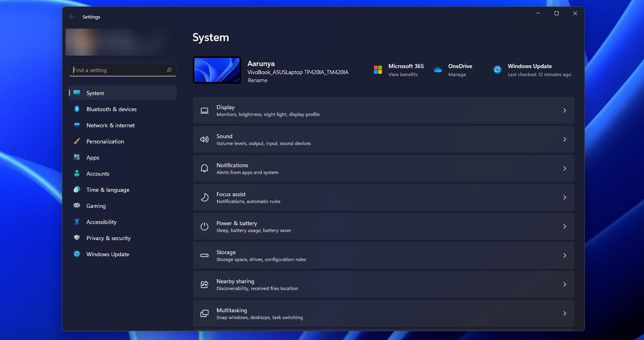Screen dimensions: 644x340
Task: Maximize the Settings window
Action: click(557, 13)
